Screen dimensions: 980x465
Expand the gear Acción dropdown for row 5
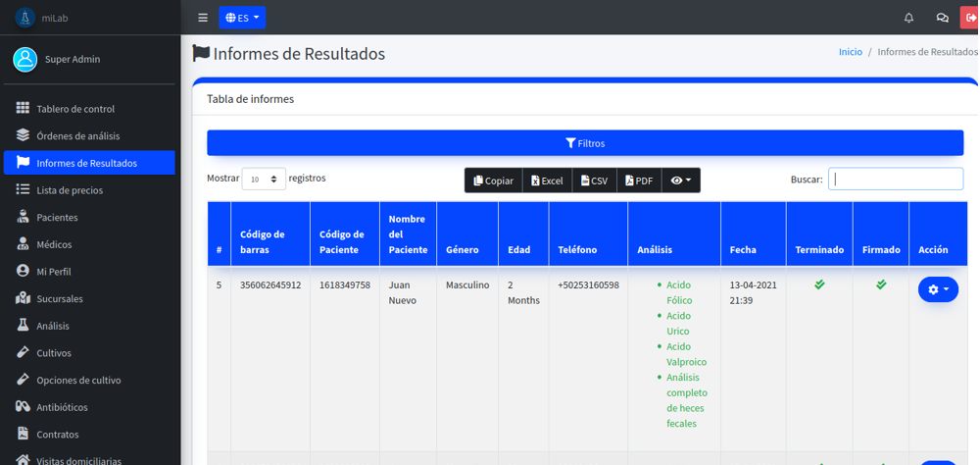938,289
